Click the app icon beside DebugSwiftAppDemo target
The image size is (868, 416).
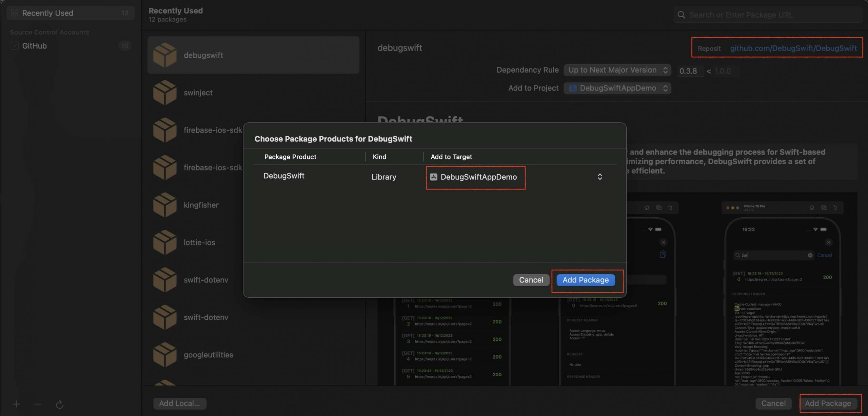click(x=434, y=177)
